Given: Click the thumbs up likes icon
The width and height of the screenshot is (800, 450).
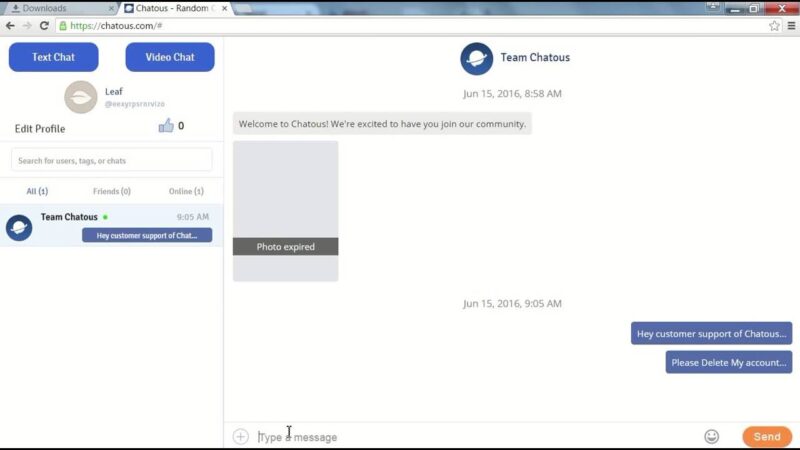Looking at the screenshot, I should [x=166, y=126].
